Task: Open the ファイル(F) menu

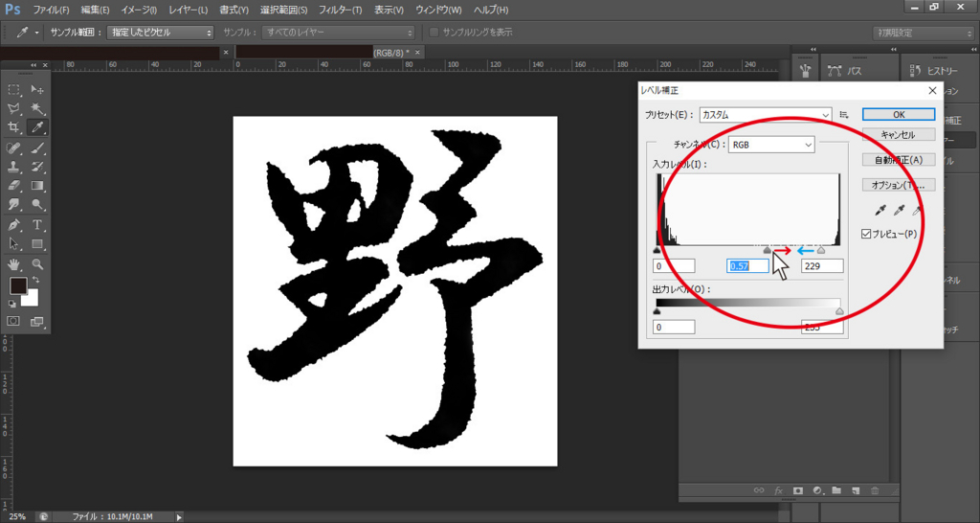Action: (x=51, y=11)
